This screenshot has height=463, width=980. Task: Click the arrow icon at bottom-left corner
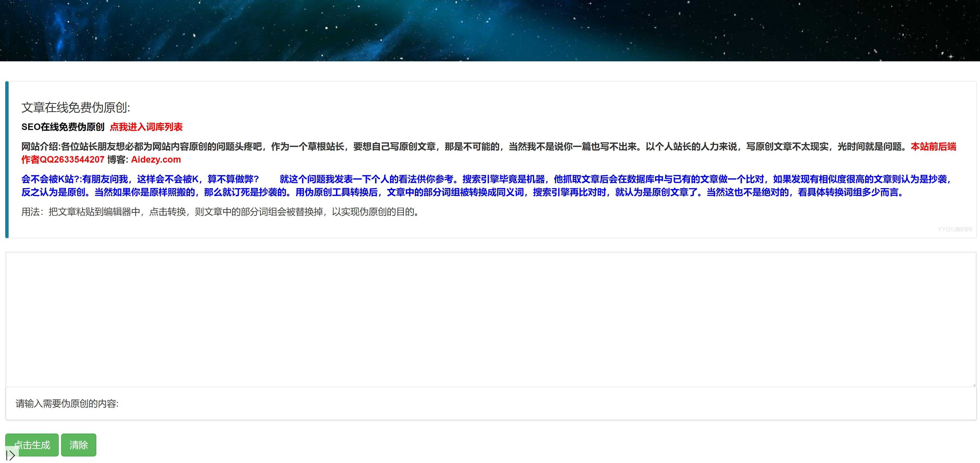pos(11,455)
